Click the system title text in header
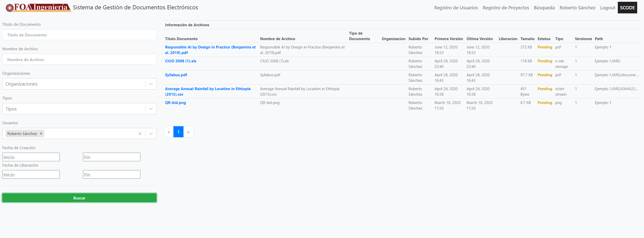 pyautogui.click(x=135, y=8)
